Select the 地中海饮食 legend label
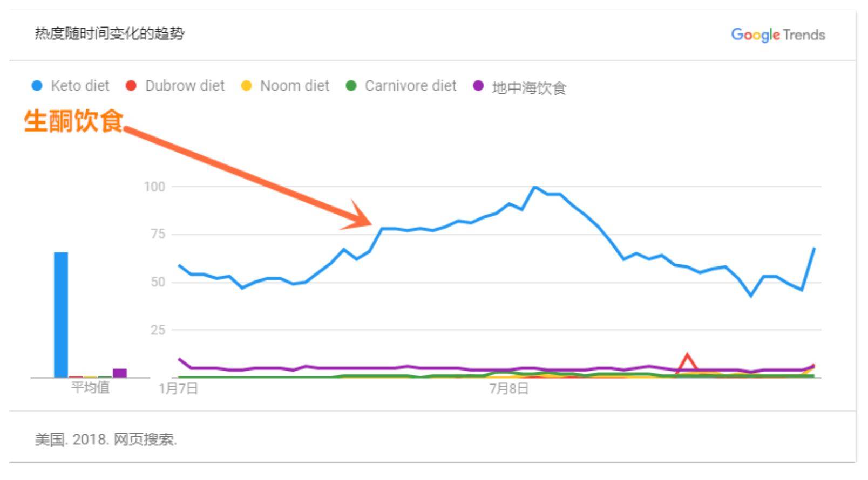The height and width of the screenshot is (480, 868). click(x=529, y=87)
